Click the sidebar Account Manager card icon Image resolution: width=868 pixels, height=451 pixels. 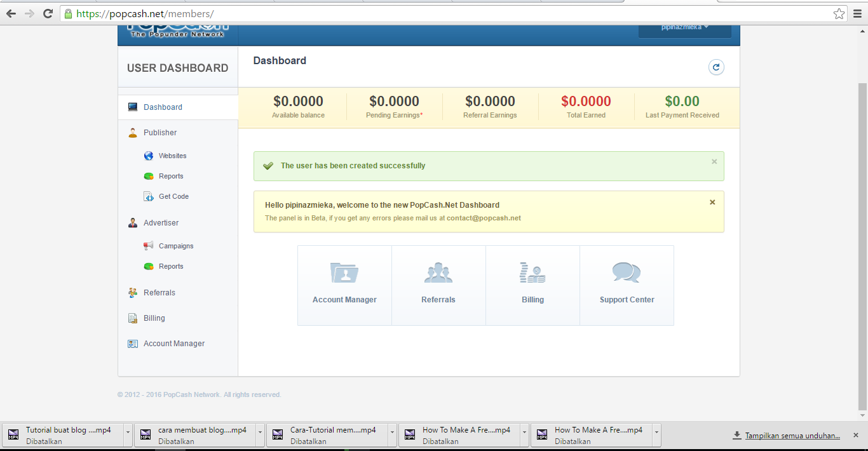(x=133, y=344)
